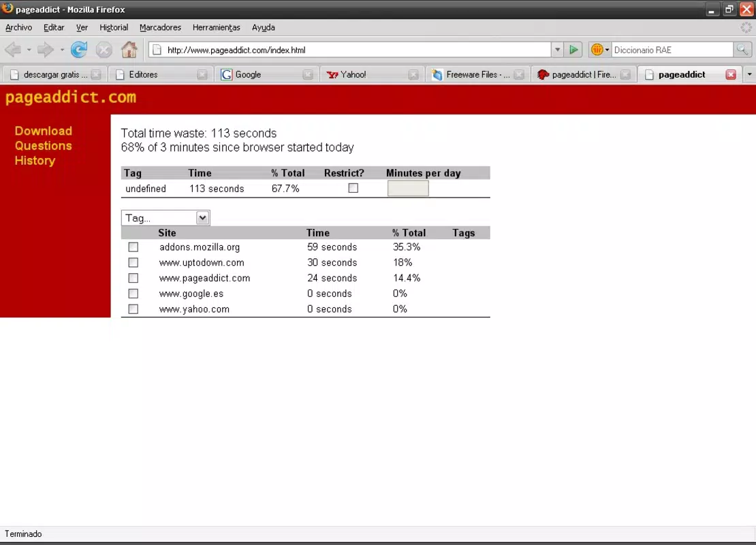Click the Diccionario RAE search field
The width and height of the screenshot is (756, 545).
click(672, 50)
